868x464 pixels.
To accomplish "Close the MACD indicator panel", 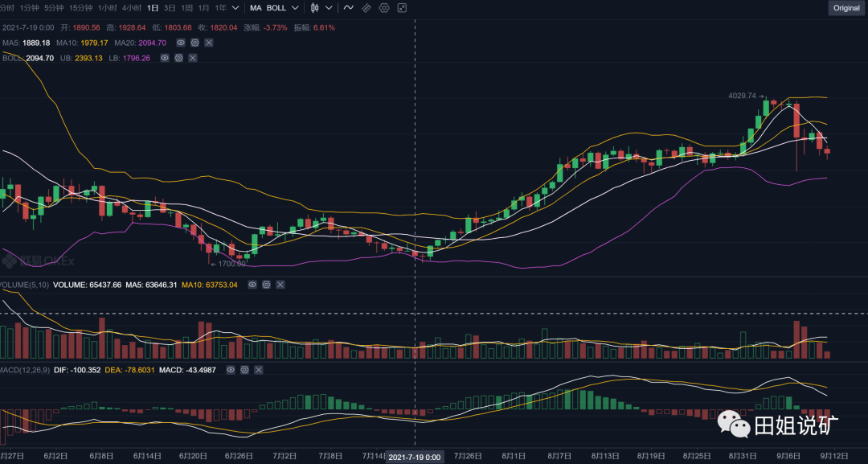I will click(259, 369).
